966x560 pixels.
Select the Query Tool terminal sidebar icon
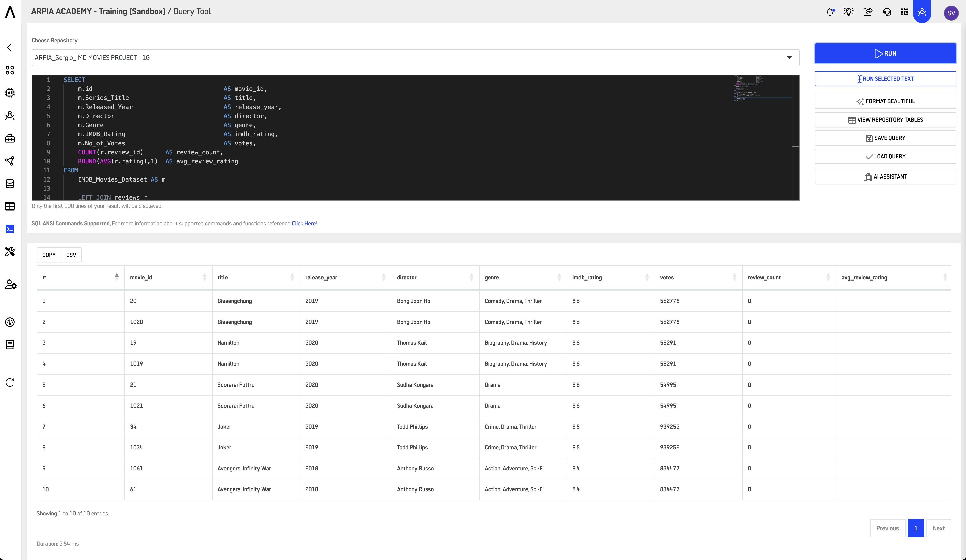tap(10, 229)
